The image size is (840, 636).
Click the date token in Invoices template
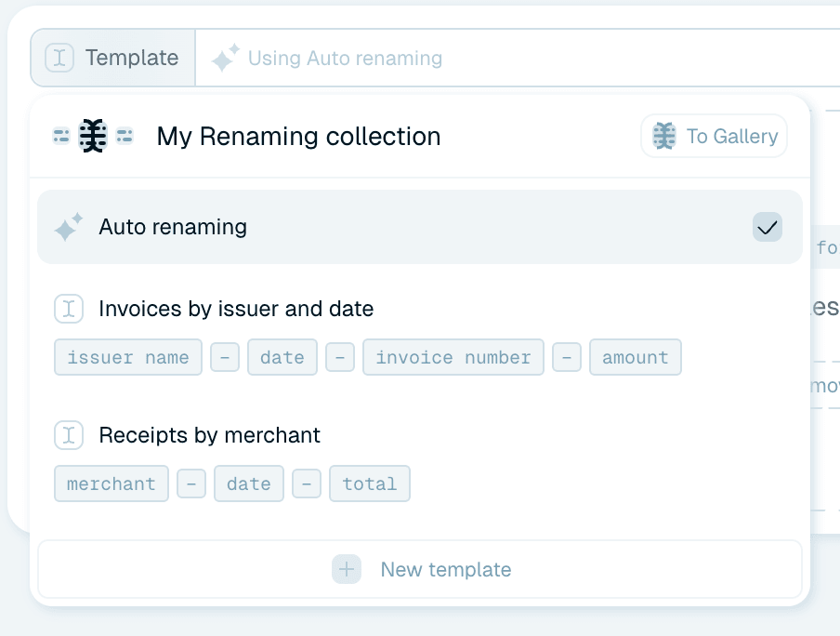click(282, 357)
